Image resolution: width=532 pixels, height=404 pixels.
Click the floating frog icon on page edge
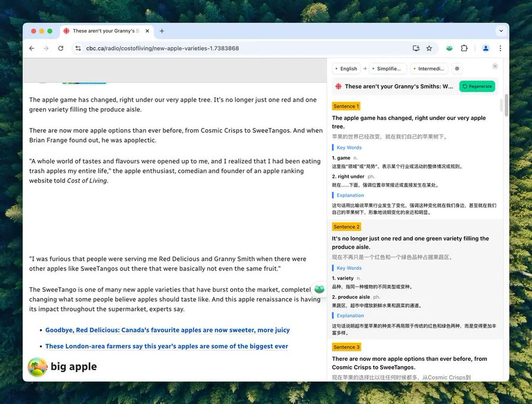pyautogui.click(x=319, y=289)
